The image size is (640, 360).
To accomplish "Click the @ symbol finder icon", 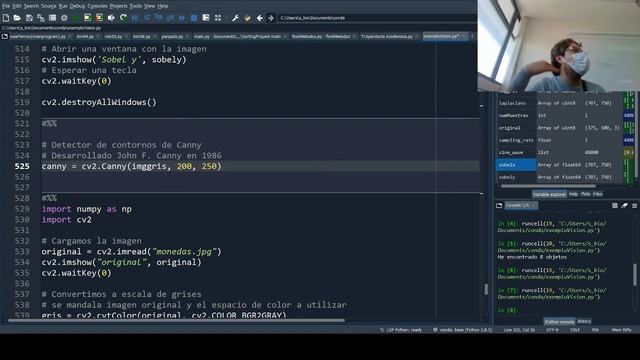I will tap(64, 18).
